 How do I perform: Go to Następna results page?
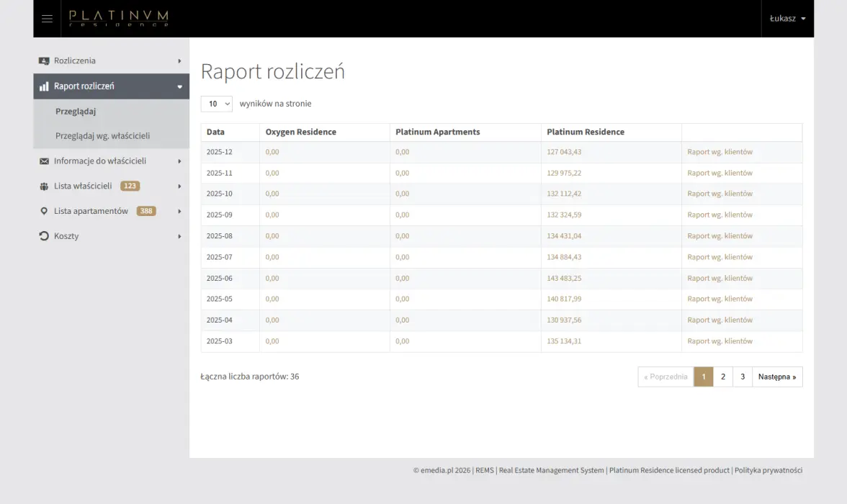click(x=776, y=376)
